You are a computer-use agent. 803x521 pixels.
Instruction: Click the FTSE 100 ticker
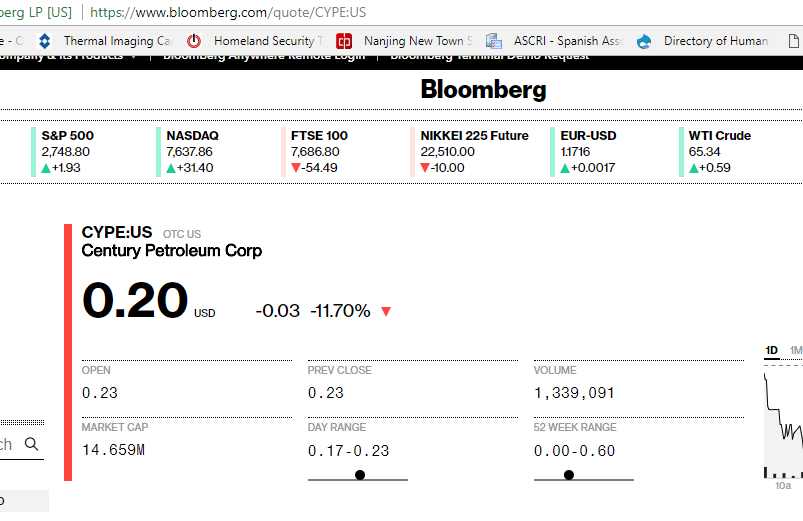click(319, 136)
